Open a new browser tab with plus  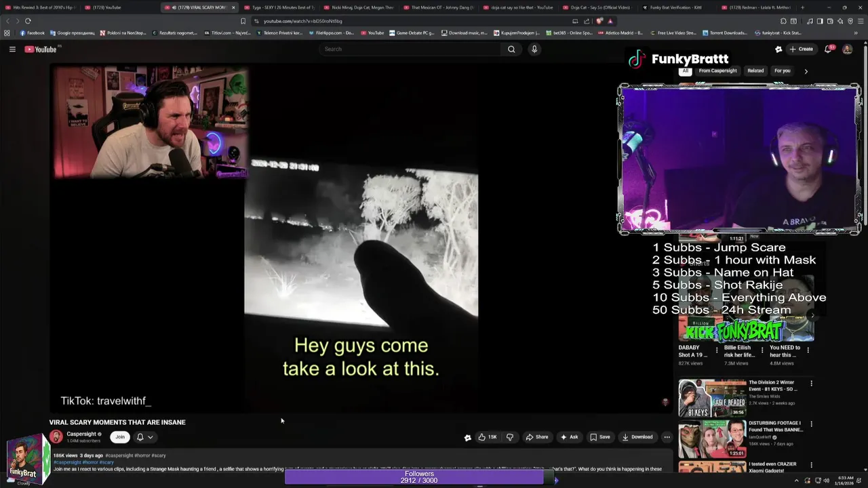[802, 7]
